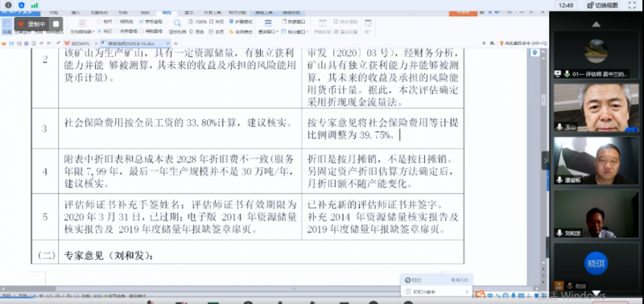Expand the 拆分窗口 split window dropdown
The height and width of the screenshot is (304, 644).
(x=308, y=31)
